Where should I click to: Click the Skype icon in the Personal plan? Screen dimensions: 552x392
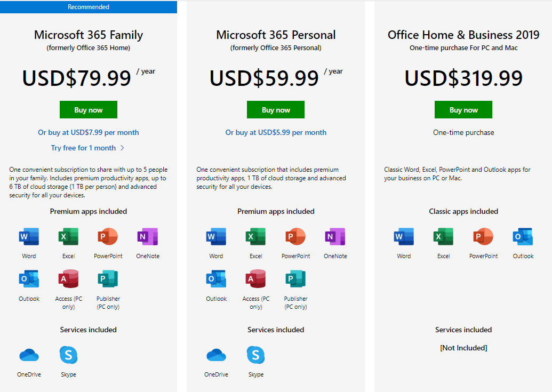click(x=255, y=354)
